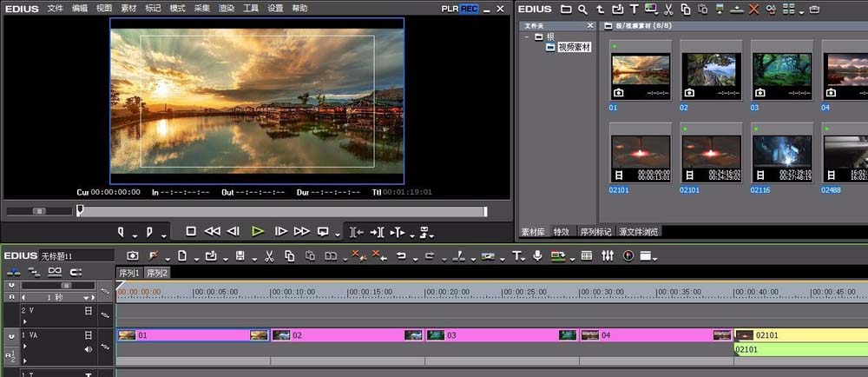Click the scissors cut icon in bin toolbar
The height and width of the screenshot is (377, 868).
point(668,9)
